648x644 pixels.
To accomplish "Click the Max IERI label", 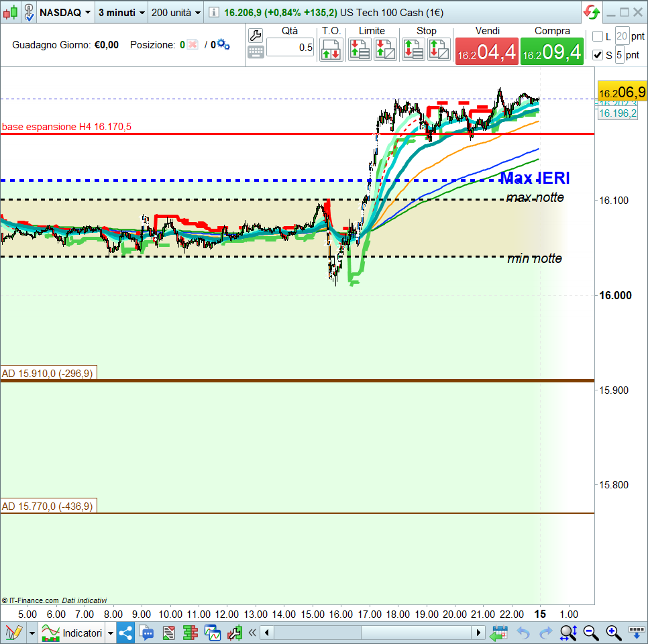I will 535,178.
